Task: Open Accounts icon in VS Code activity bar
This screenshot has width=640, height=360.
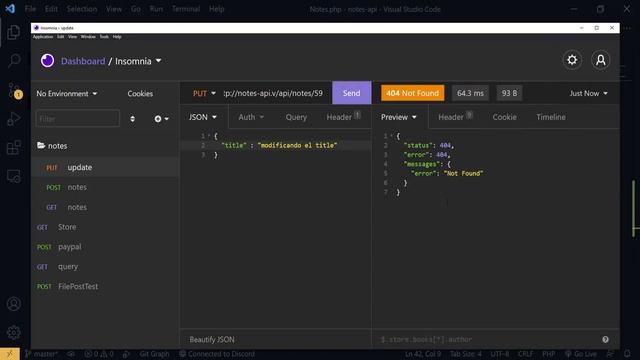Action: [x=13, y=304]
